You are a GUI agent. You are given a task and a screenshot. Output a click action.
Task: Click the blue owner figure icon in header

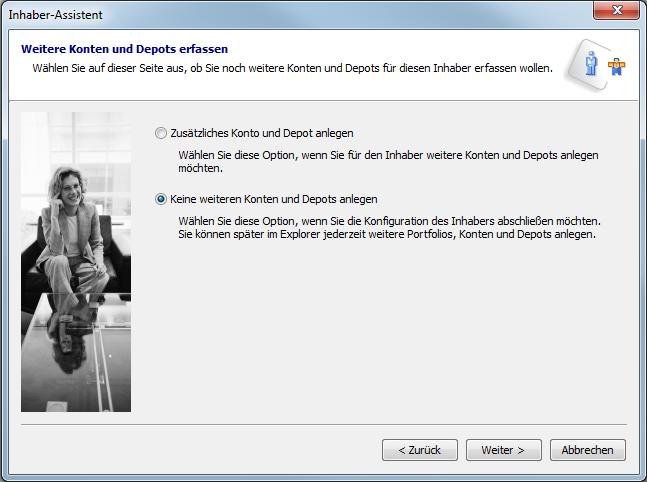click(x=591, y=61)
